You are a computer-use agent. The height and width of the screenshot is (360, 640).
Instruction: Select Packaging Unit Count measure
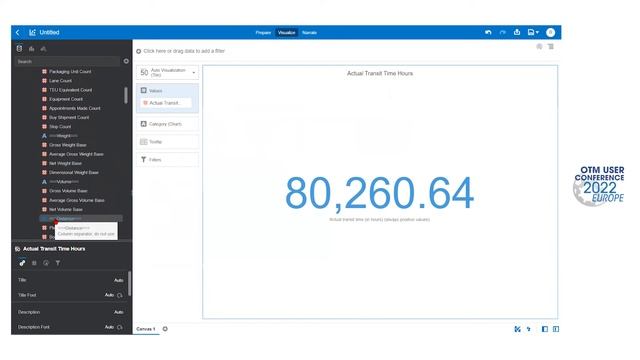[x=70, y=71]
